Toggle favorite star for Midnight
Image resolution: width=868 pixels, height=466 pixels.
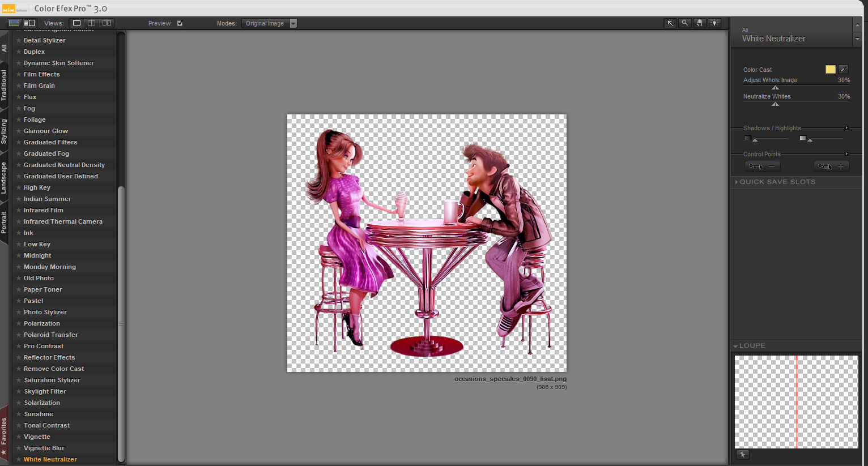click(19, 255)
